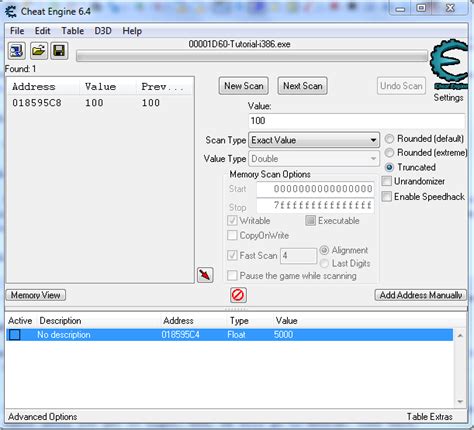Image resolution: width=474 pixels, height=430 pixels.
Task: Toggle the CopyOnWrite checkbox
Action: 232,235
